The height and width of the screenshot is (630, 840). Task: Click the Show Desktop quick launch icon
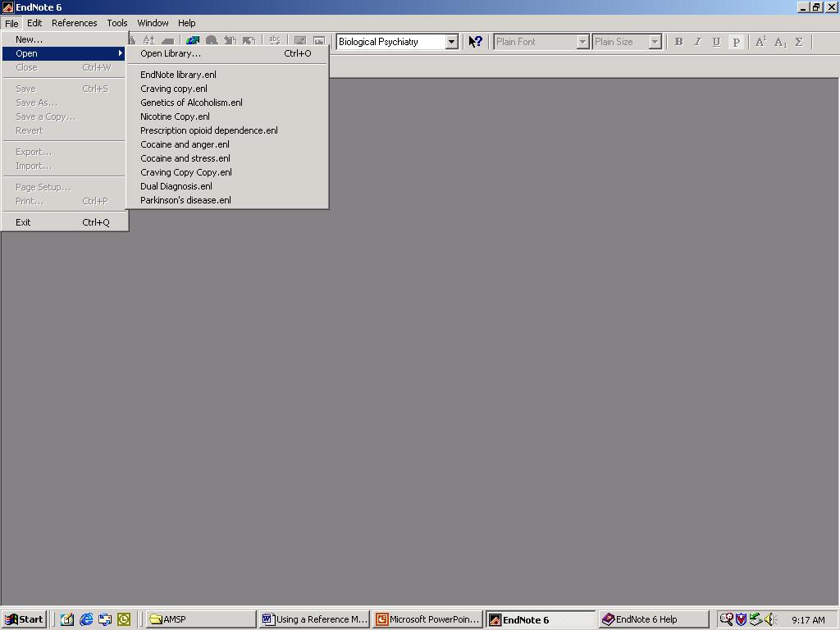pyautogui.click(x=105, y=619)
